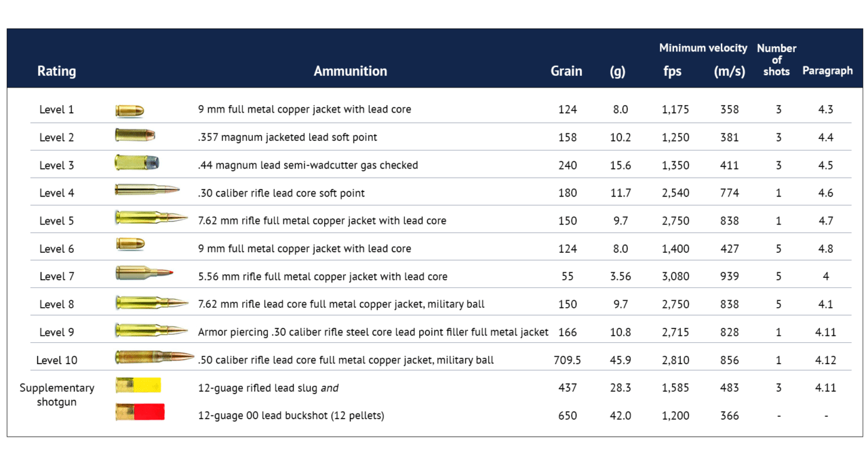Click the armor piercing .30 caliber description
Viewport: 868px width, 463px height.
point(373,332)
